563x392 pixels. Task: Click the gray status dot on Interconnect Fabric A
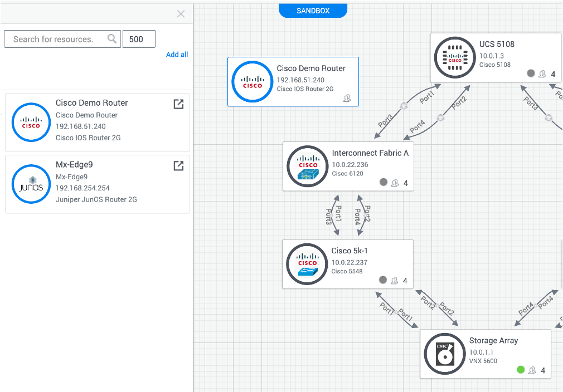point(384,182)
